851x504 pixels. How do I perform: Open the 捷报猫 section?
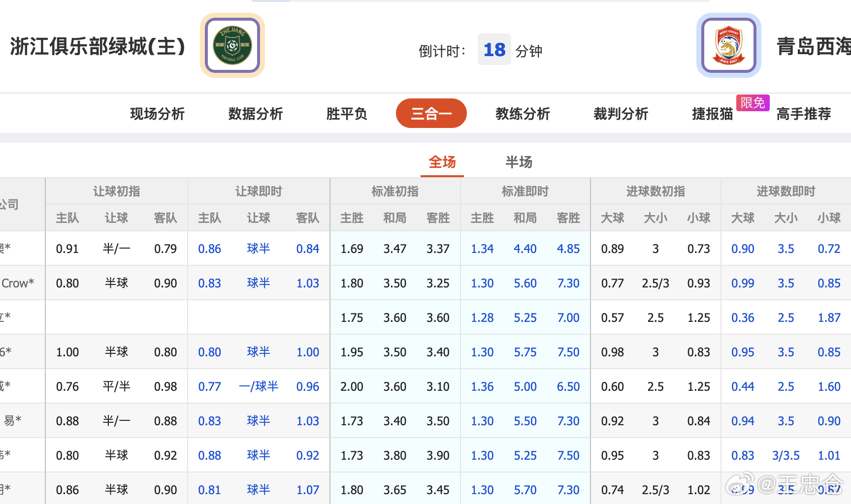[x=712, y=114]
